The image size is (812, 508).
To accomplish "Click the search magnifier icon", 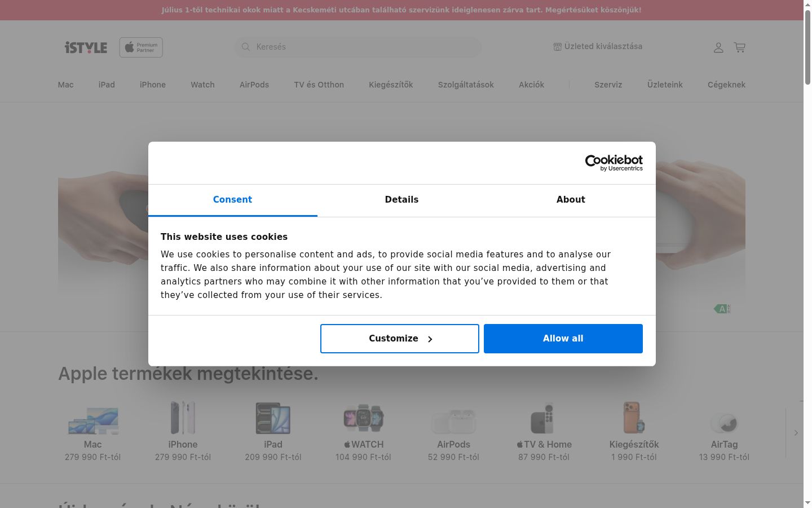I will tap(246, 47).
